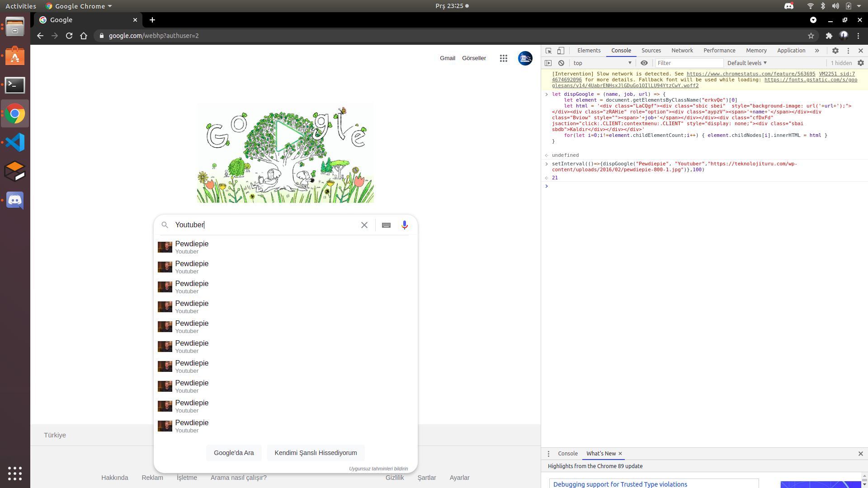Switch to the Sources tab
The height and width of the screenshot is (488, 868).
pos(651,51)
